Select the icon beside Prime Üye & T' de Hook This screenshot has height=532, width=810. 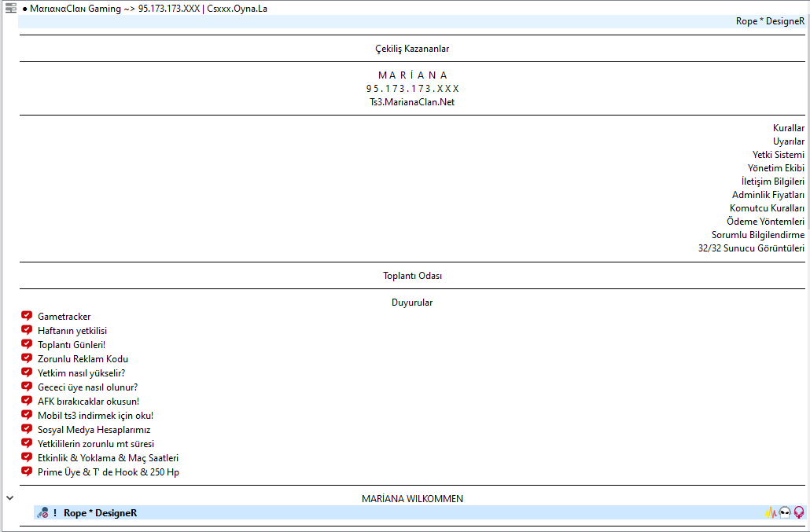click(27, 471)
